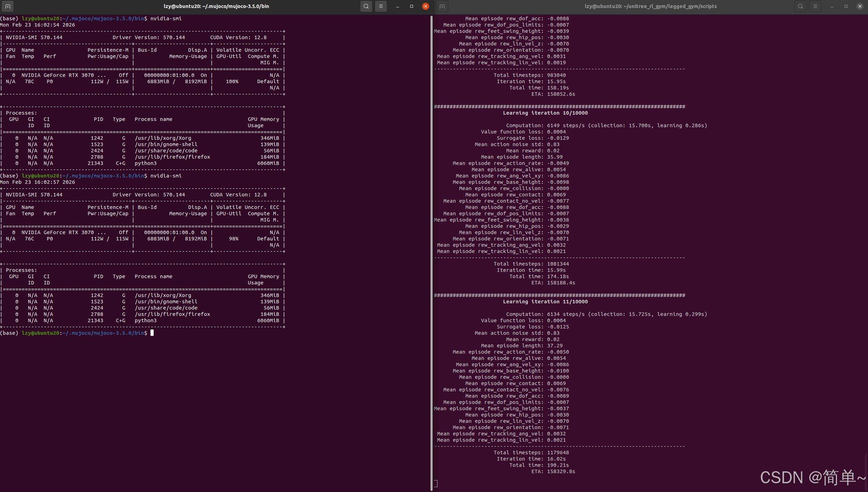The width and height of the screenshot is (868, 492).
Task: Minimize the mujoco bin terminal window
Action: 397,6
